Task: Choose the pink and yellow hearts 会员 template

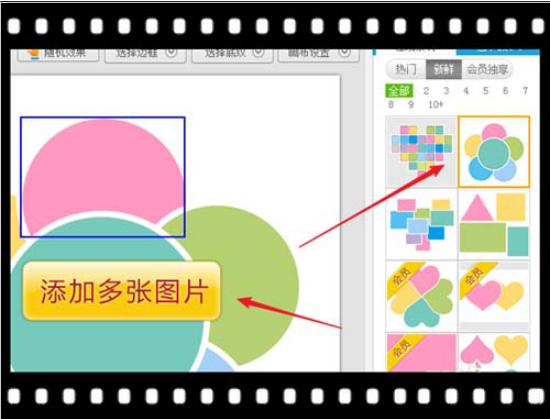Action: [494, 296]
